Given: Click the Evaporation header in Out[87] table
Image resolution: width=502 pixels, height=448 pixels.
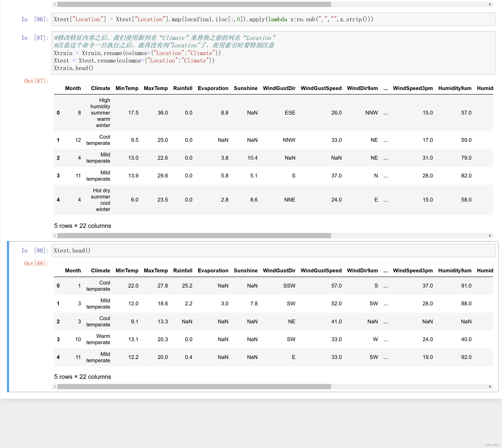Looking at the screenshot, I should 213,88.
